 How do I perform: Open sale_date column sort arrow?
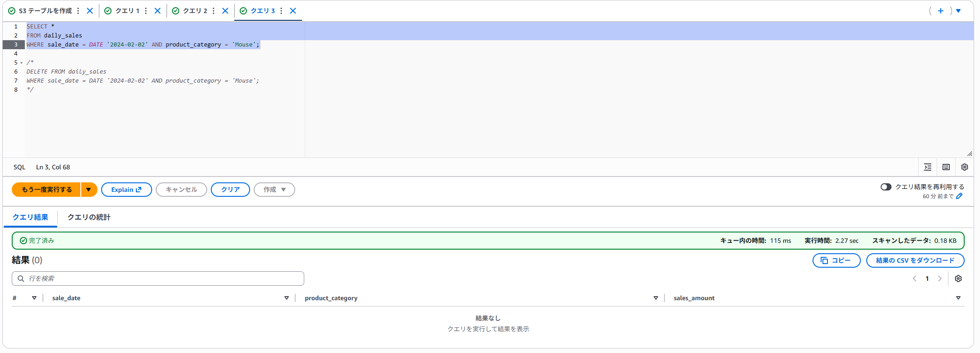click(287, 298)
